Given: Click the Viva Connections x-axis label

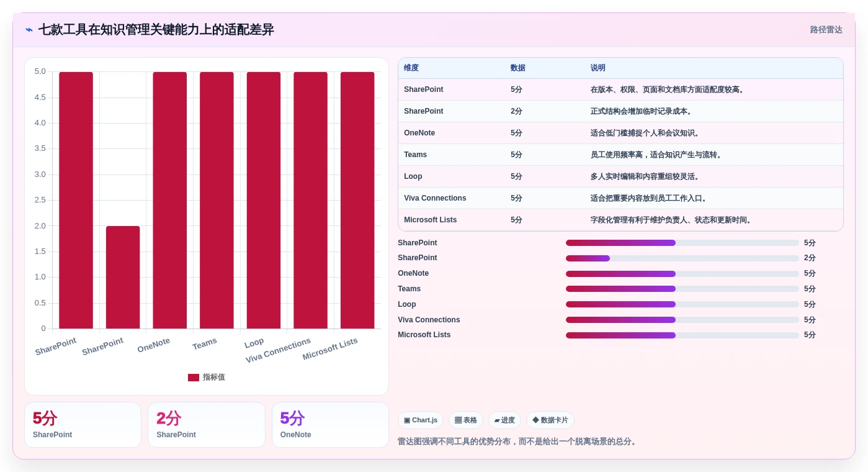Looking at the screenshot, I should [278, 350].
